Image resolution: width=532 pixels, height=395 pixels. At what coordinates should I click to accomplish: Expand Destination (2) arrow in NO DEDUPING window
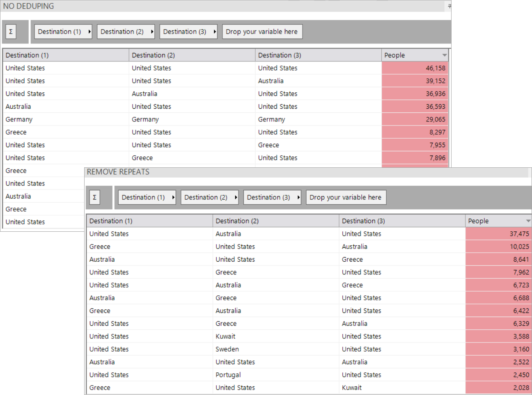(x=152, y=32)
